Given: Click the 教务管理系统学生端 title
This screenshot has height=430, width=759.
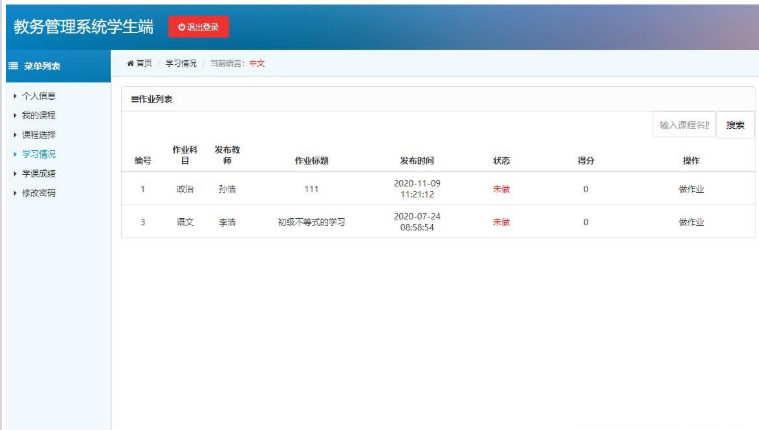Looking at the screenshot, I should click(83, 26).
